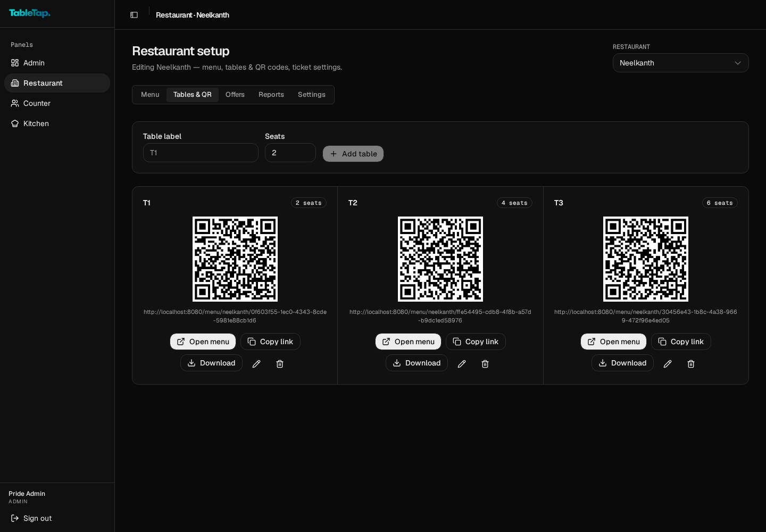
Task: Download QR code for table T2
Action: 417,363
